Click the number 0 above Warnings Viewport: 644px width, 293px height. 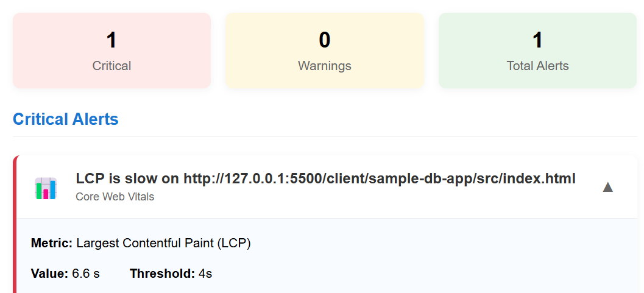(324, 40)
